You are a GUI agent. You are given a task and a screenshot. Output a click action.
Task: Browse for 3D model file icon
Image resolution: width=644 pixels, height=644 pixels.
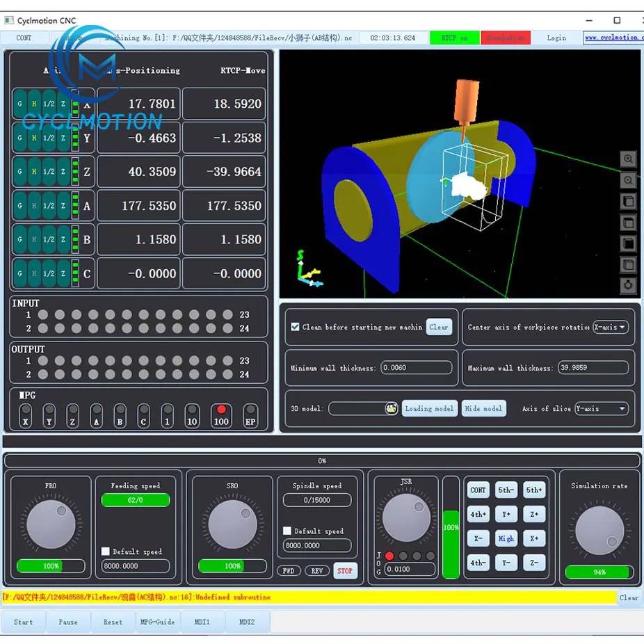(391, 408)
